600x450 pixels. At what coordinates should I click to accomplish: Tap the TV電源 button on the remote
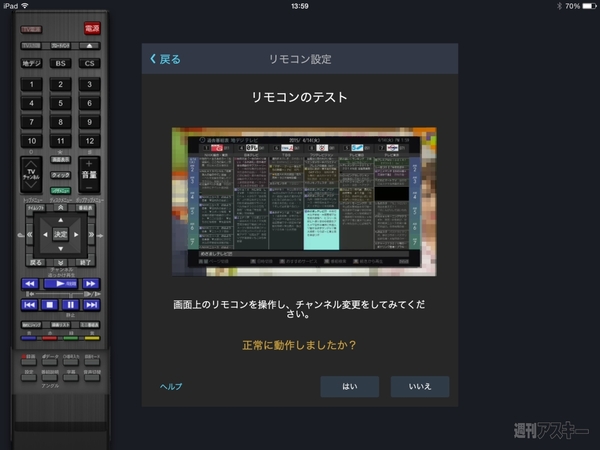pyautogui.click(x=31, y=29)
